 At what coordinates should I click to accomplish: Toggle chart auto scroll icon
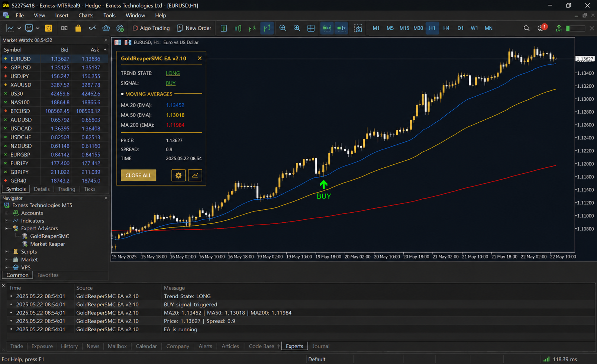tap(327, 28)
